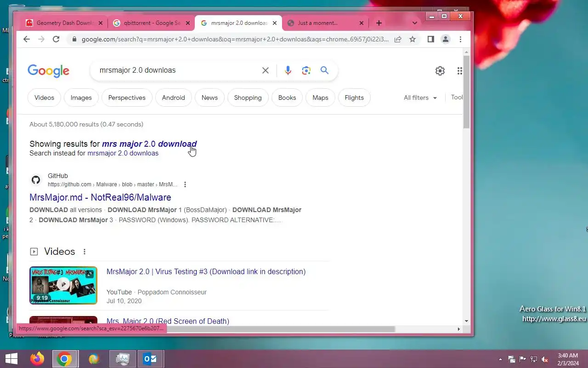Filter results by Flights

354,98
